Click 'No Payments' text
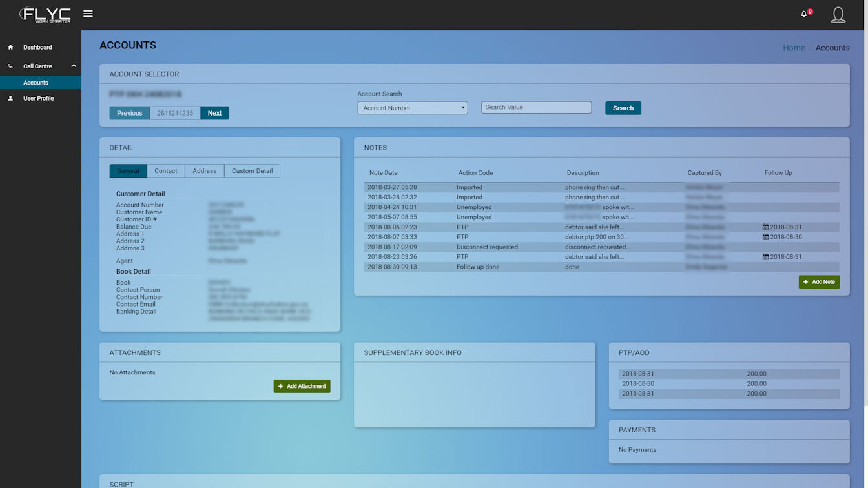This screenshot has height=488, width=868. (637, 449)
